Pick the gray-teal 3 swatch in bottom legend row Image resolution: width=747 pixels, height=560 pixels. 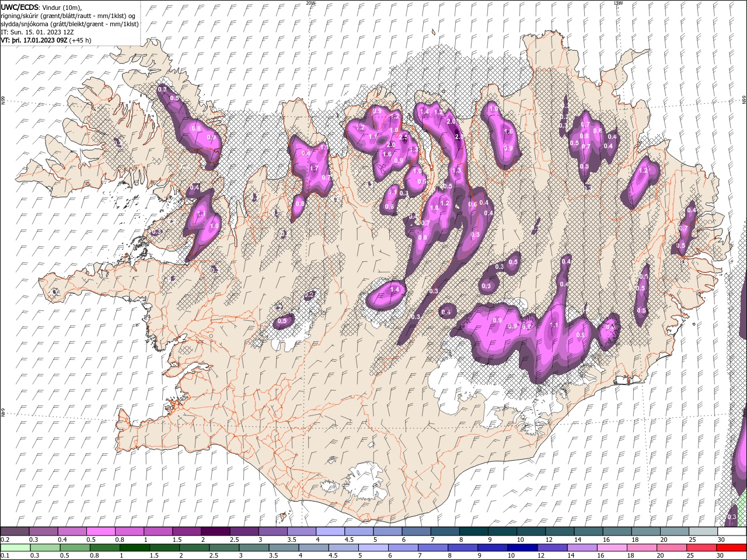(254, 547)
